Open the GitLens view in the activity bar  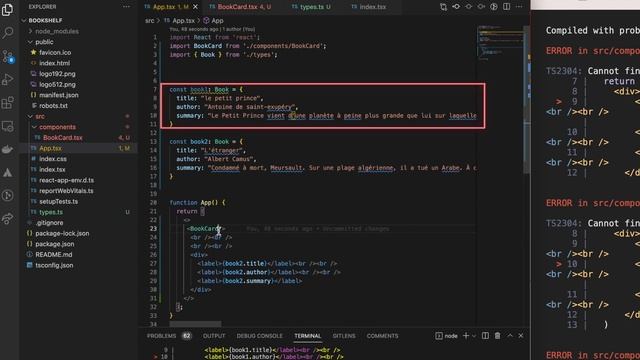(x=7, y=196)
